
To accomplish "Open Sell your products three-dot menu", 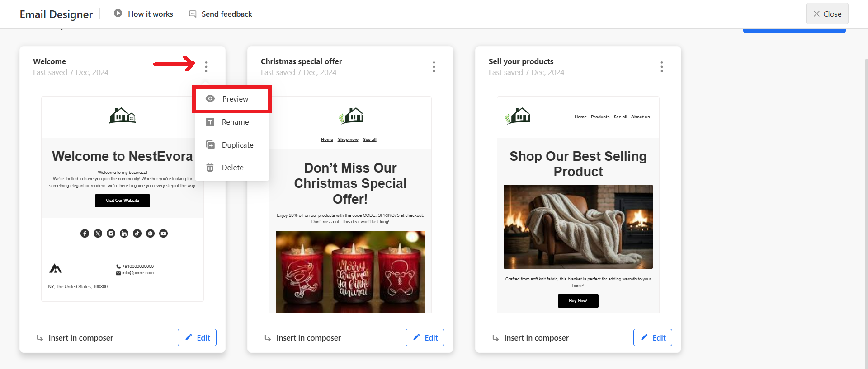I will (x=662, y=67).
